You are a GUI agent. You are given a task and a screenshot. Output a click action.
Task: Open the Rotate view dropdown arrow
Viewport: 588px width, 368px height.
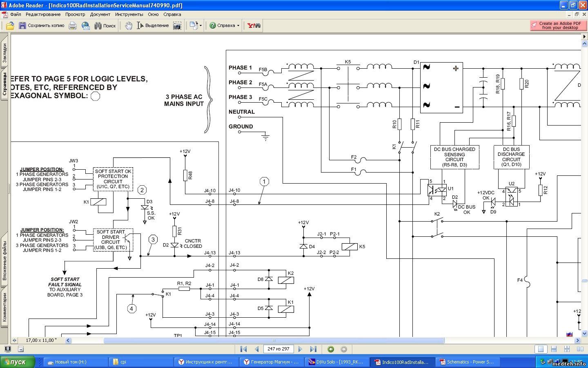click(200, 26)
